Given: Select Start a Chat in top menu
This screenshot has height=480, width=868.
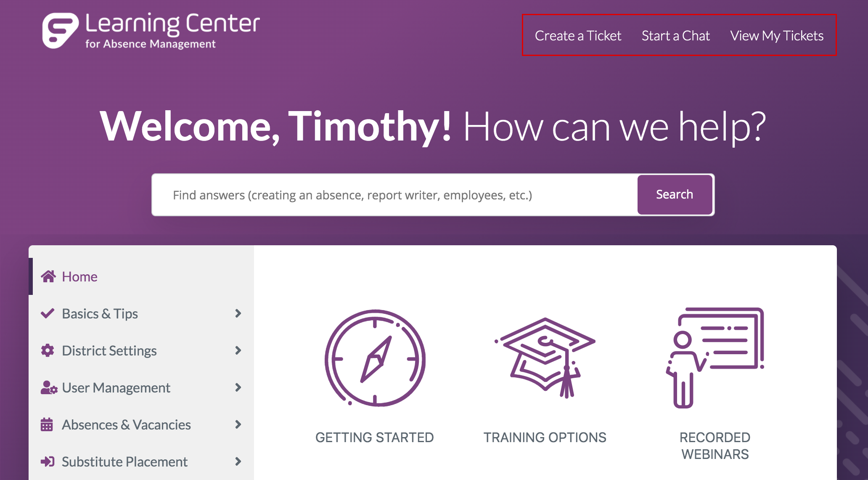Looking at the screenshot, I should (675, 36).
